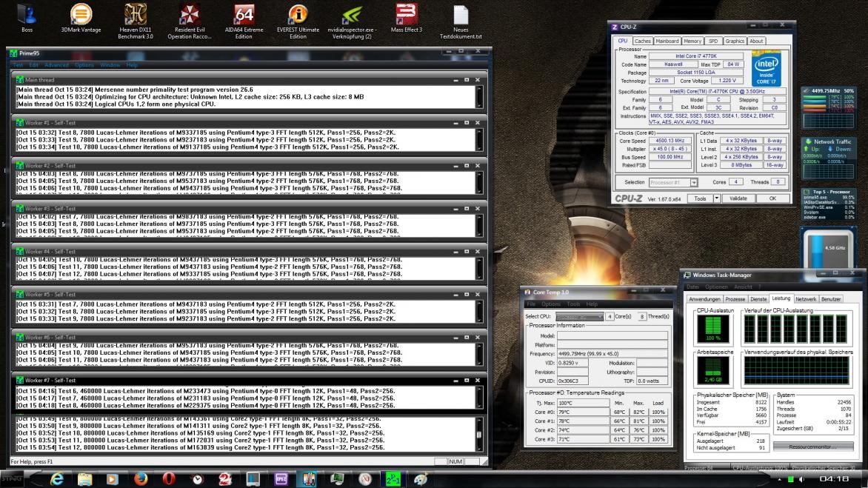Expand the CPU-Z Tools dropdown arrow
868x488 pixels.
click(x=716, y=198)
